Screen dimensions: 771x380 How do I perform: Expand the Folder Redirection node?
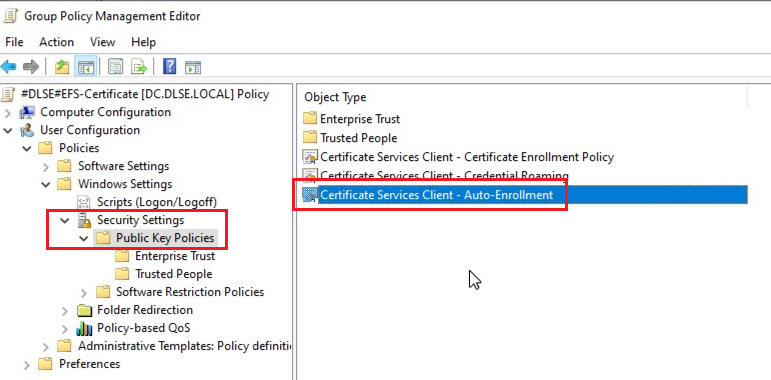64,311
